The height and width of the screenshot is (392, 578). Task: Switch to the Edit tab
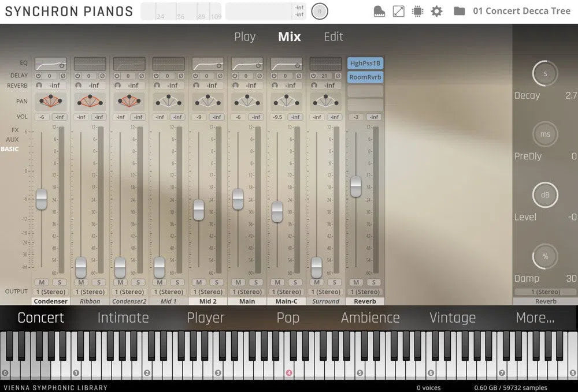coord(333,37)
